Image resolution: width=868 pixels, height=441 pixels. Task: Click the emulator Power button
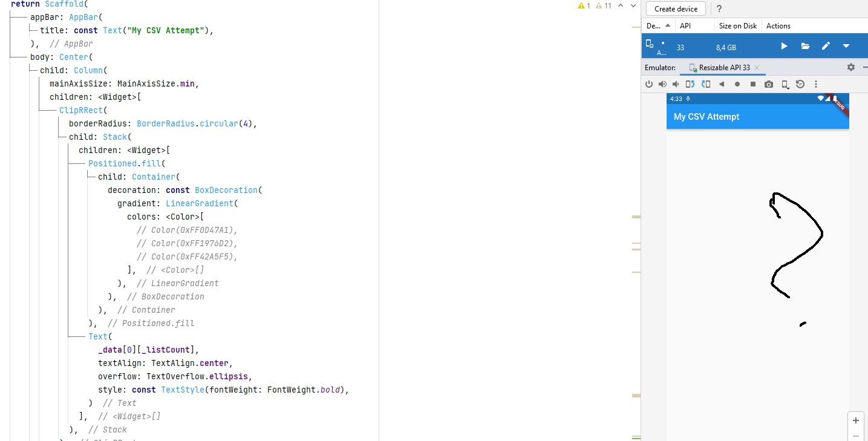point(649,84)
